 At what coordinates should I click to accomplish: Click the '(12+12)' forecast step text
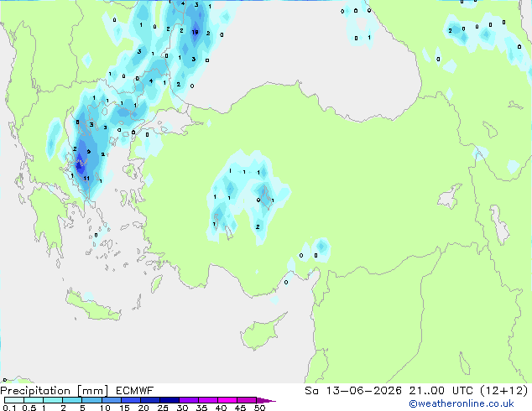click(x=504, y=391)
